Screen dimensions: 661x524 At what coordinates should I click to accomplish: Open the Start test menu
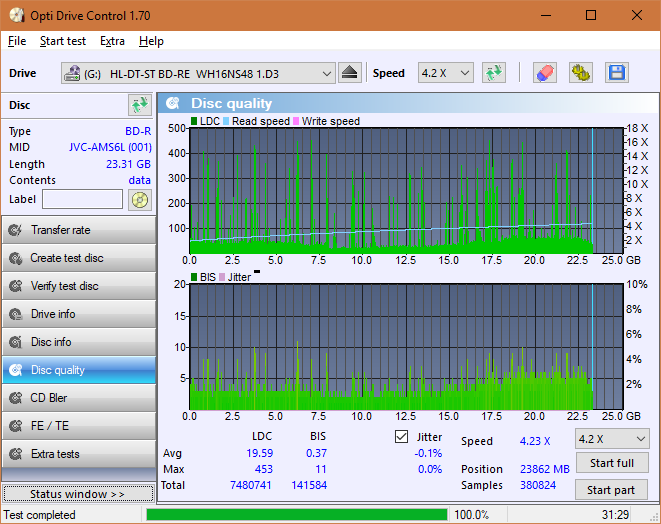pyautogui.click(x=63, y=41)
